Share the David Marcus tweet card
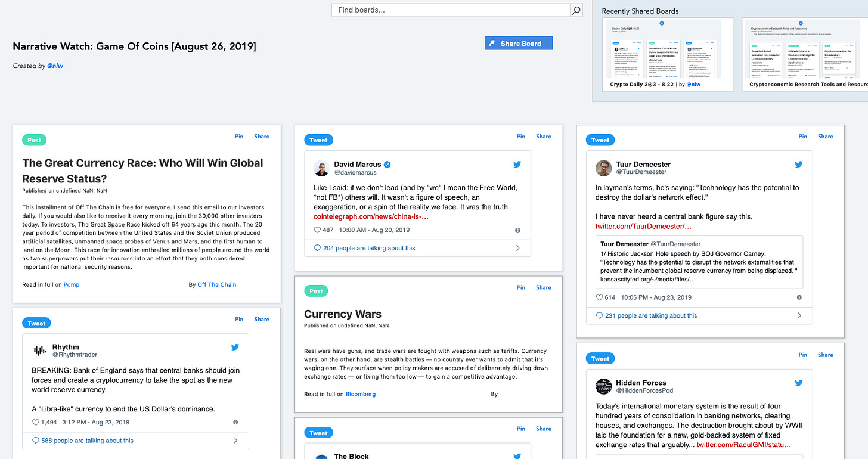This screenshot has height=459, width=868. pyautogui.click(x=544, y=137)
